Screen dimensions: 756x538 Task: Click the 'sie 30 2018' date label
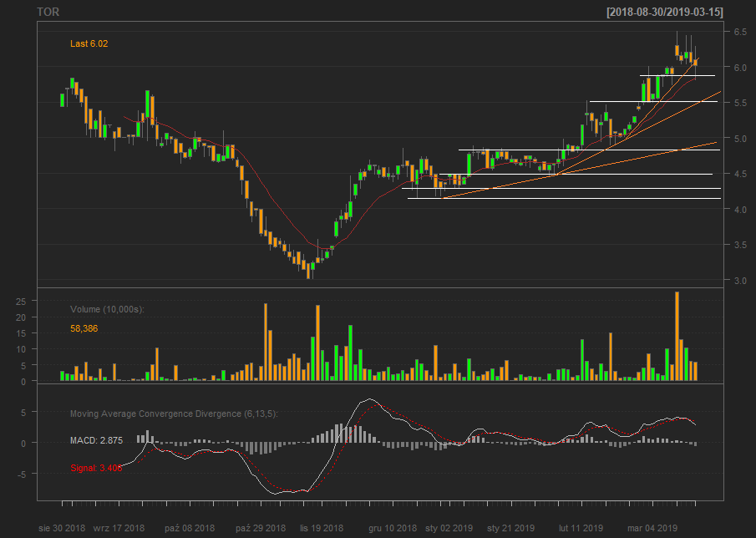pos(62,528)
